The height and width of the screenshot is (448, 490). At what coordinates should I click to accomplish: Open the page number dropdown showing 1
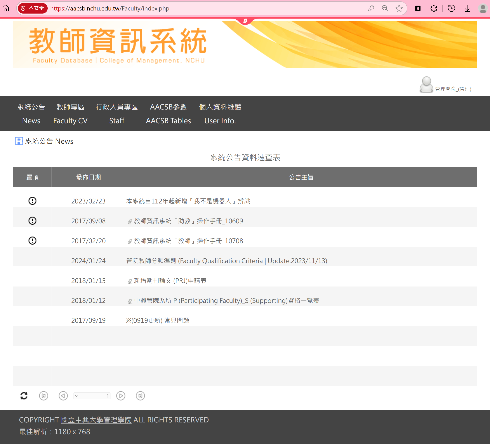tap(92, 396)
